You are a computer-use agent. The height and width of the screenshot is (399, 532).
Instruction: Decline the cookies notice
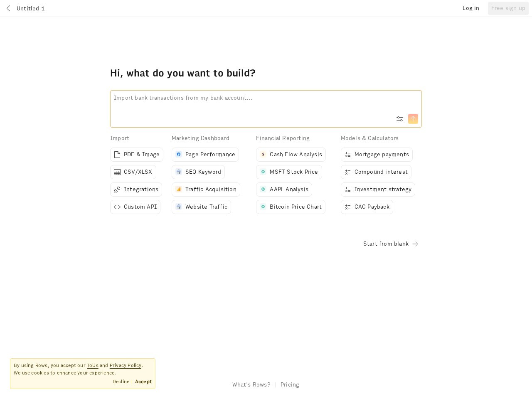point(121,382)
